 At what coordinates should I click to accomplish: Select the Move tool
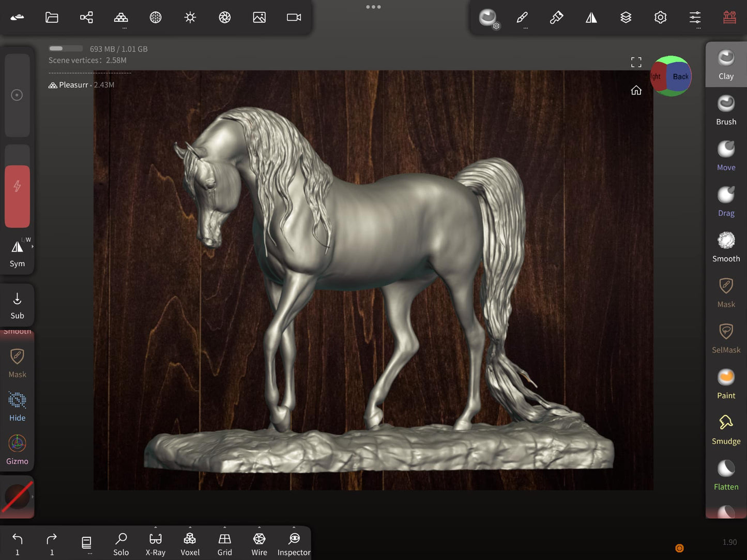(726, 155)
